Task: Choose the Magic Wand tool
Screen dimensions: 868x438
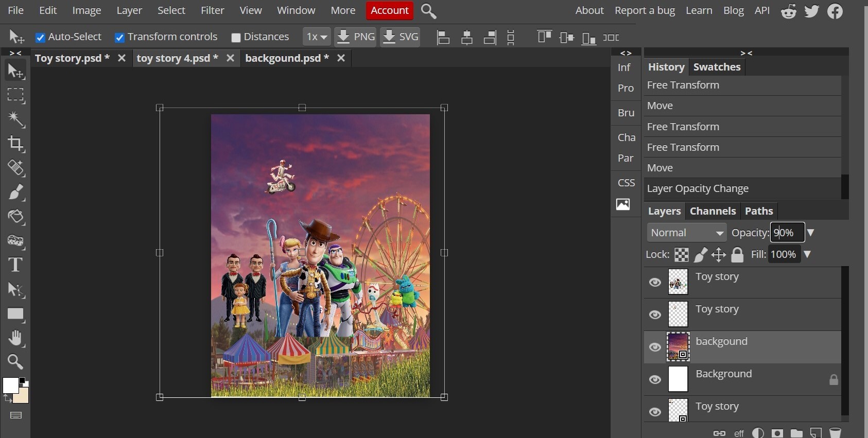Action: 15,119
